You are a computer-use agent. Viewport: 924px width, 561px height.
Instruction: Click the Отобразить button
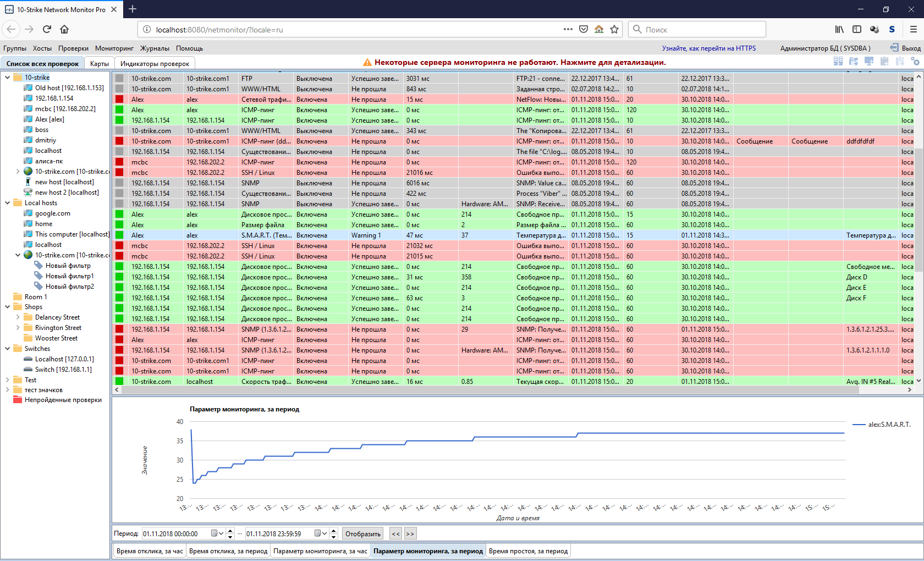[x=362, y=533]
